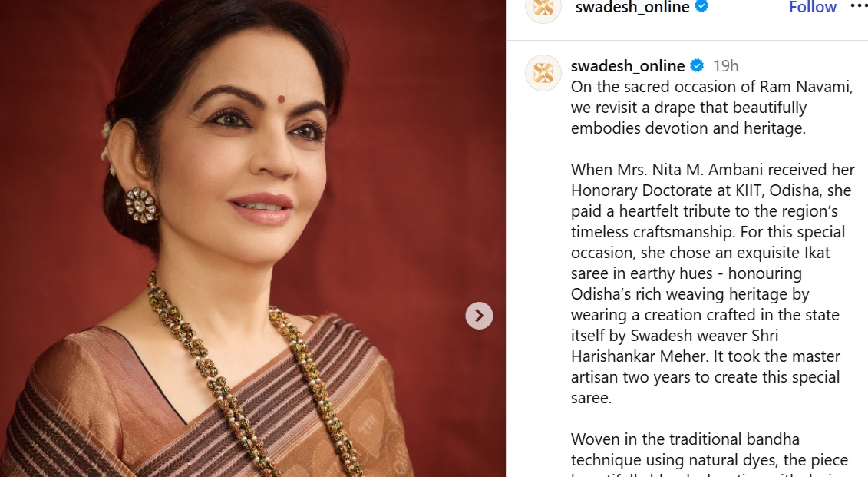
Task: Click the swadesh_online avatar beside the caption
Action: pos(543,73)
